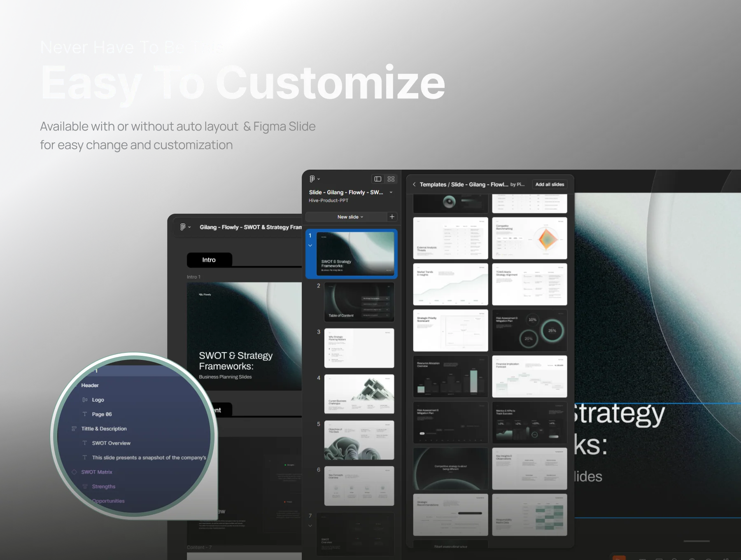Screen dimensions: 741x560
Task: Click SWOT & Strategy Frameworks title on Intro 1 frame
Action: tap(236, 361)
